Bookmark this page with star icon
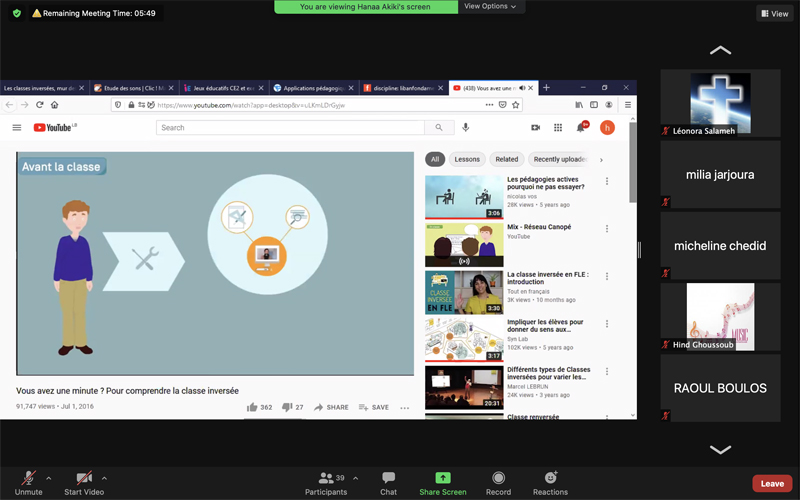800x500 pixels. click(516, 105)
